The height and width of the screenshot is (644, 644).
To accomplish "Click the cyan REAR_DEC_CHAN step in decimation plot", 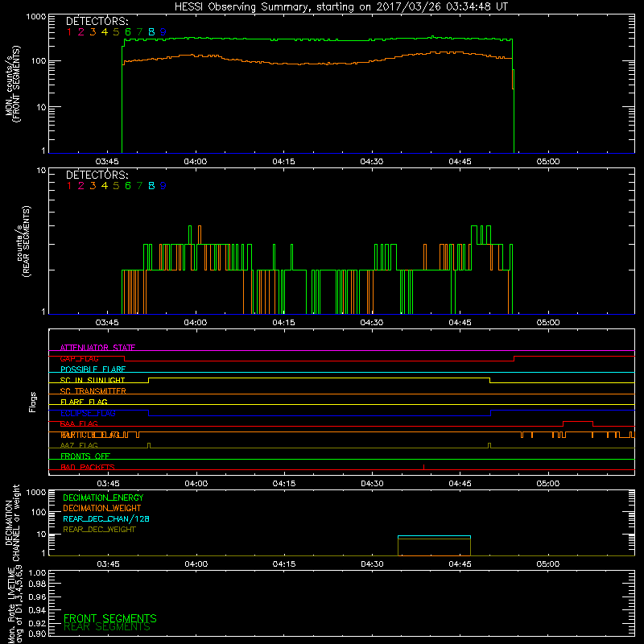I will 434,536.
